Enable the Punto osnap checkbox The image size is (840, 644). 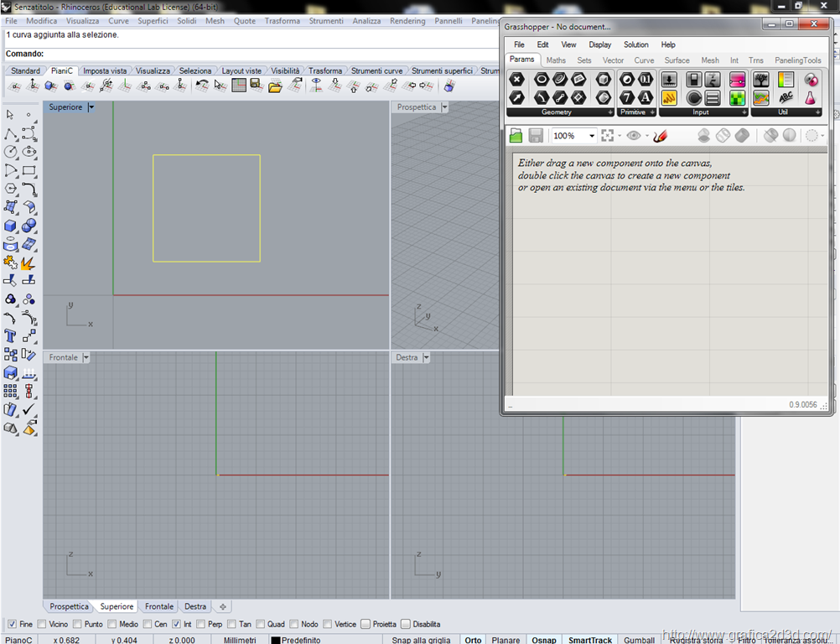click(x=78, y=624)
